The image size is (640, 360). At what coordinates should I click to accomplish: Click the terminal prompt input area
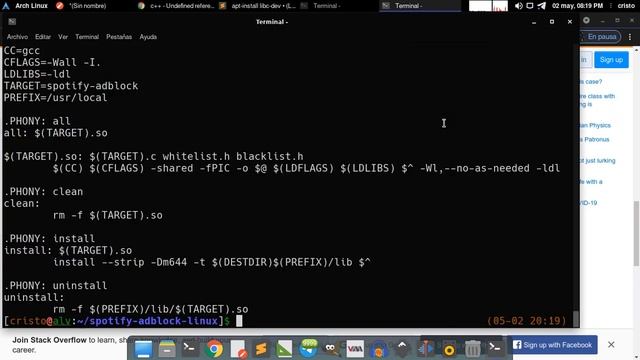coord(239,321)
